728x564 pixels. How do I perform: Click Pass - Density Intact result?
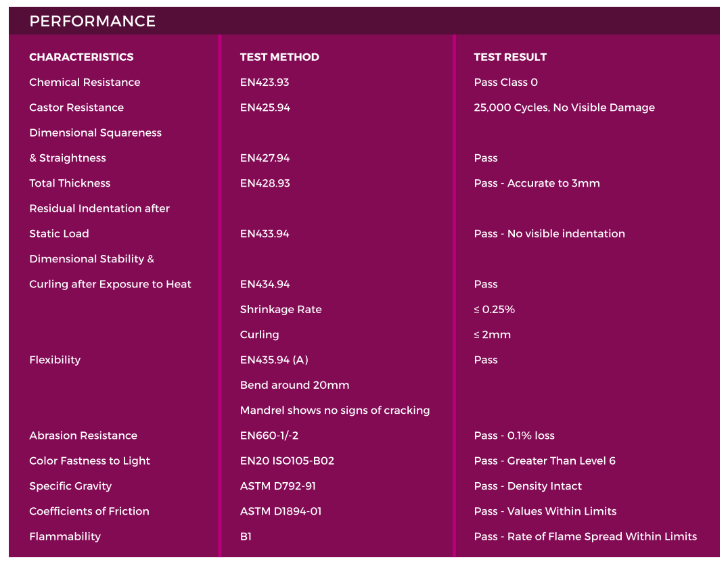528,486
